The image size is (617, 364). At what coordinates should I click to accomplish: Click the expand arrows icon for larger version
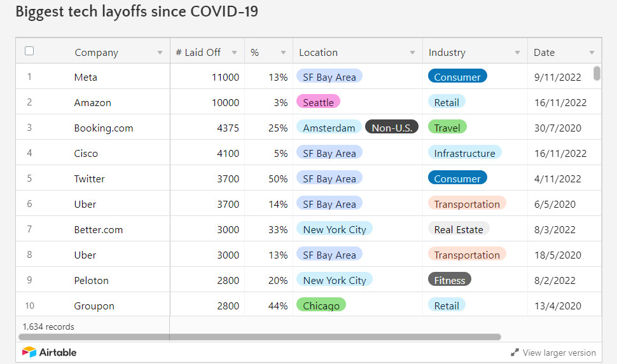[x=515, y=353]
